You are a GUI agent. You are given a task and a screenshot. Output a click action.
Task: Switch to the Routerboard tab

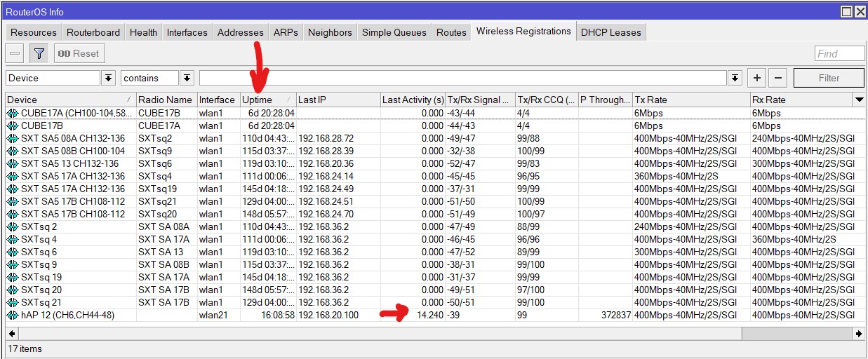pyautogui.click(x=93, y=32)
